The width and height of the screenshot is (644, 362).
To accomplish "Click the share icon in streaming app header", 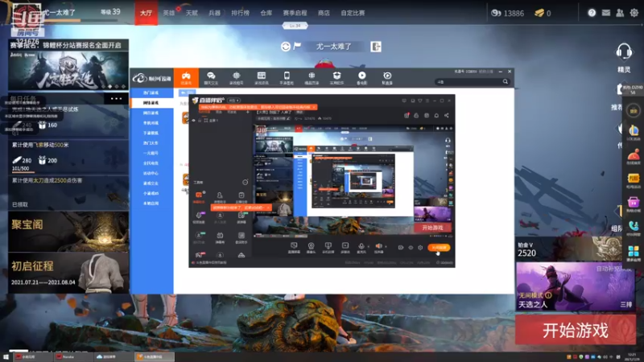I will coord(447,115).
